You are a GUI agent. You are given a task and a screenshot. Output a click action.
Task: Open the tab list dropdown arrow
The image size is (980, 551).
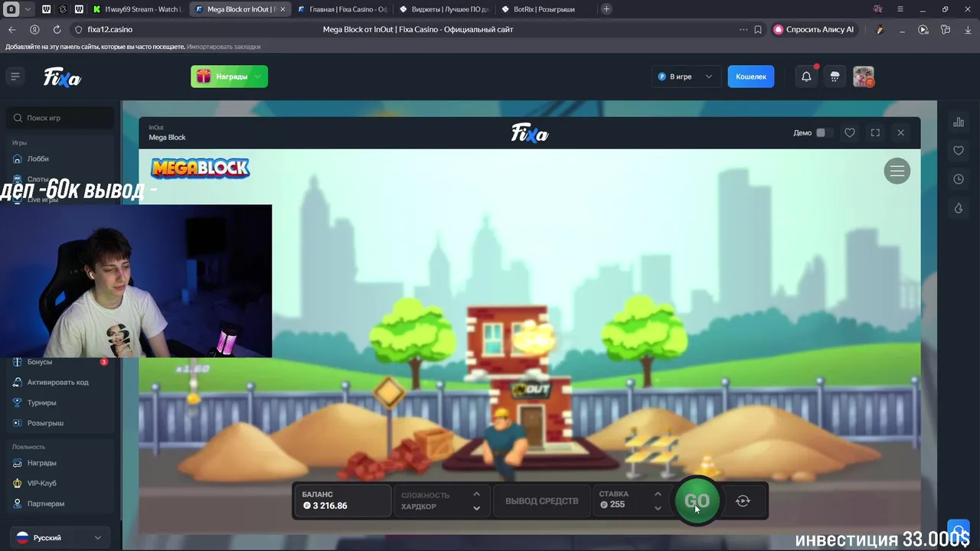[28, 9]
